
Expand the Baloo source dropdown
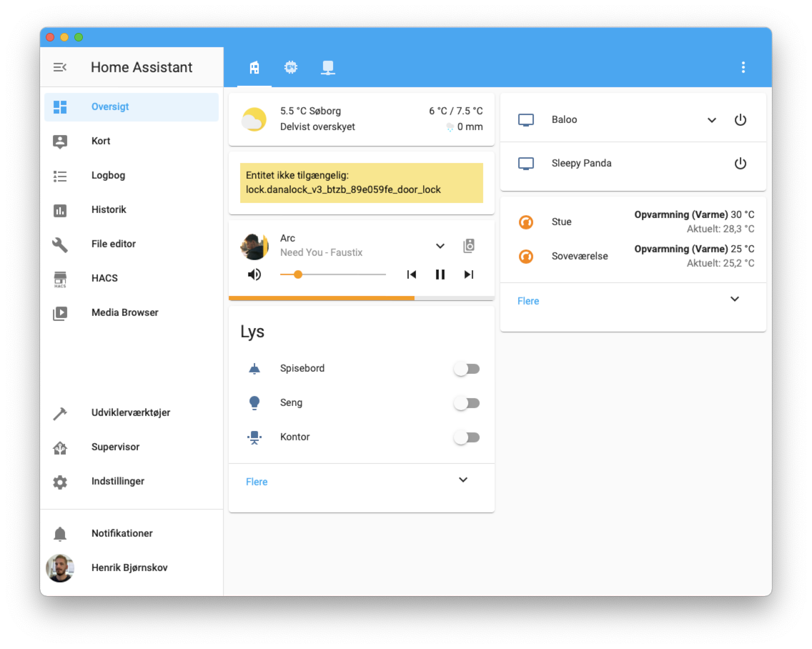[711, 120]
